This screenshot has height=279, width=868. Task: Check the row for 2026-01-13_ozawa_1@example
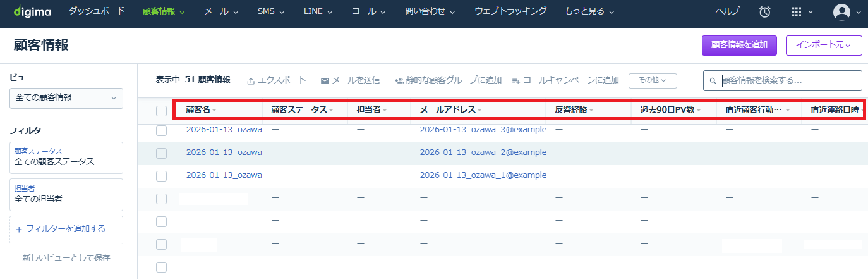click(x=161, y=176)
